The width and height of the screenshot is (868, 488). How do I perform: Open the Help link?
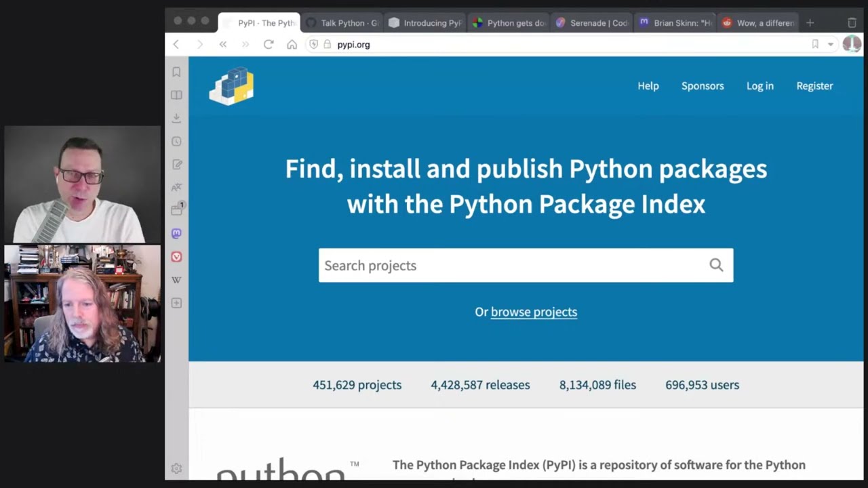(648, 86)
